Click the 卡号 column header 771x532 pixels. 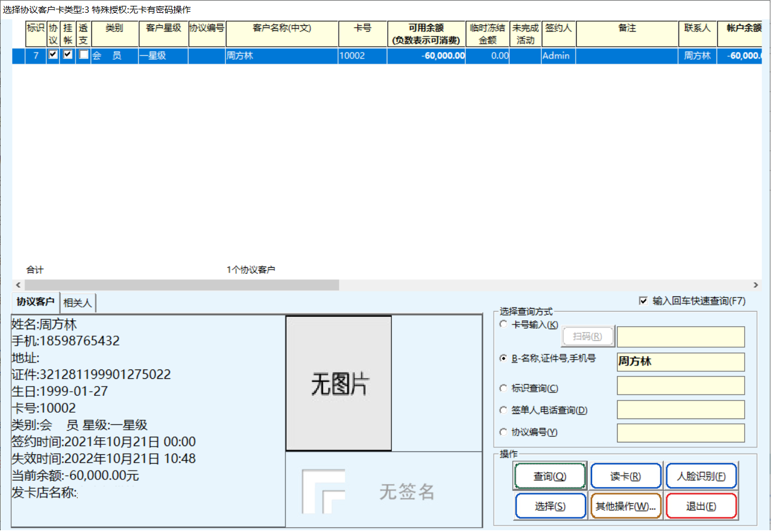point(363,34)
